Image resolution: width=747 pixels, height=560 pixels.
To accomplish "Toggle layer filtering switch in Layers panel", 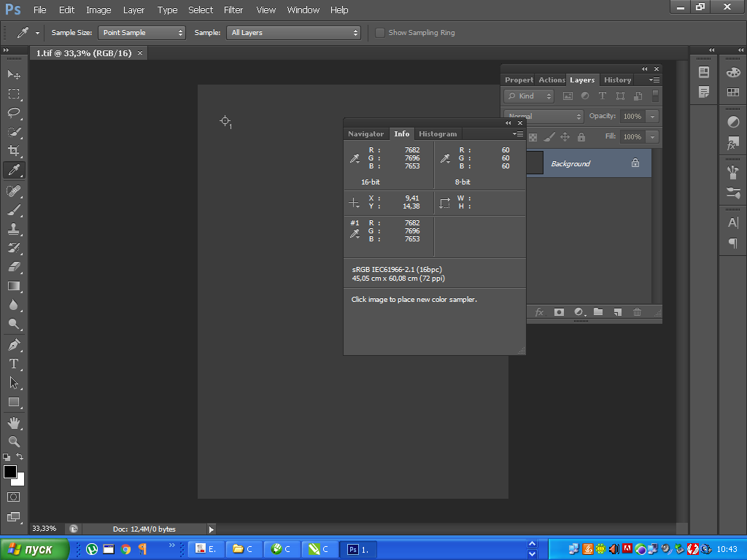I will pyautogui.click(x=655, y=96).
